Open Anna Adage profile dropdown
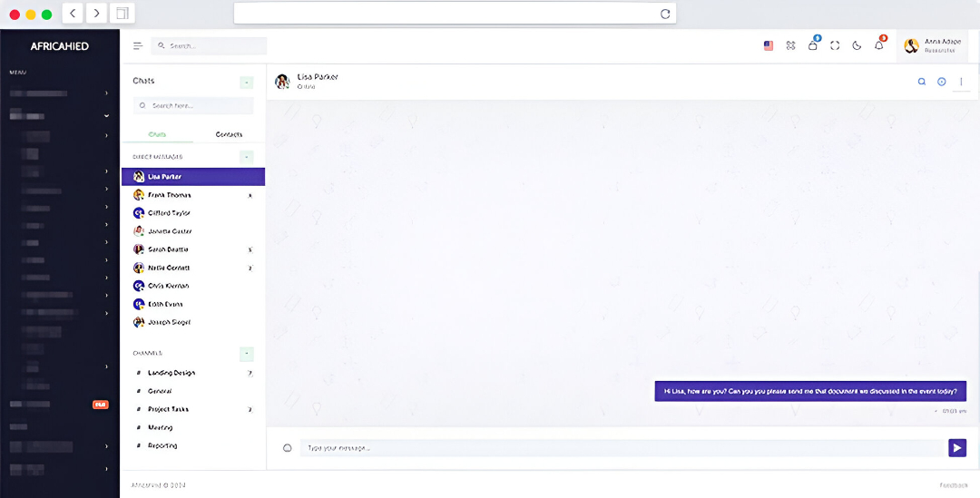Viewport: 980px width, 498px height. click(933, 45)
